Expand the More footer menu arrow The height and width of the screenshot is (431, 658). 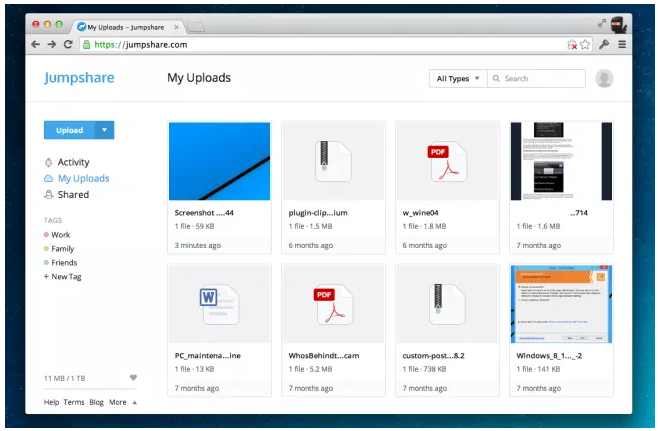(135, 402)
